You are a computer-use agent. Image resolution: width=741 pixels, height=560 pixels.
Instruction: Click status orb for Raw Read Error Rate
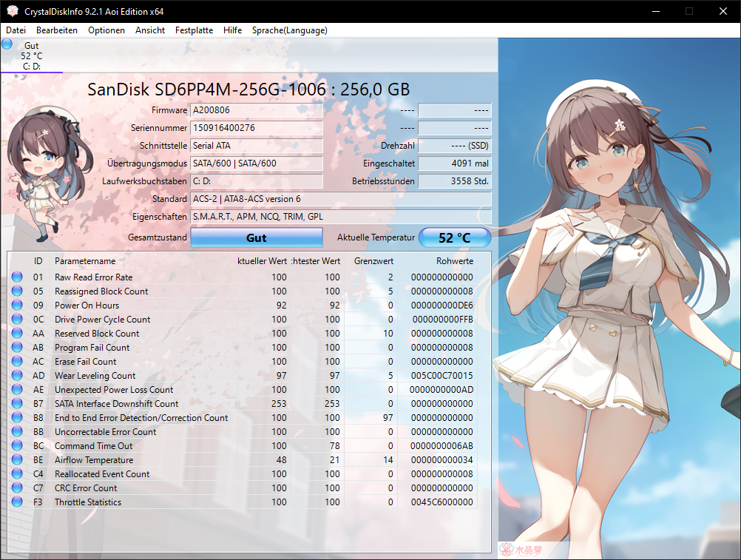17,277
